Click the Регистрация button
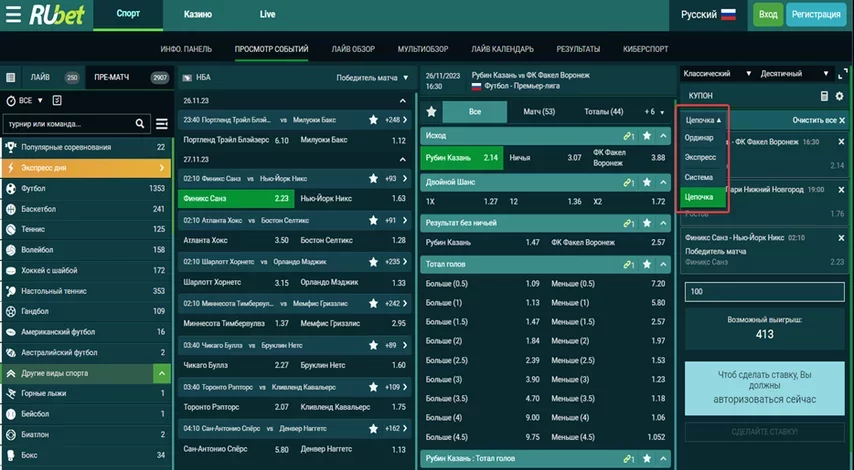854x470 pixels. (816, 15)
